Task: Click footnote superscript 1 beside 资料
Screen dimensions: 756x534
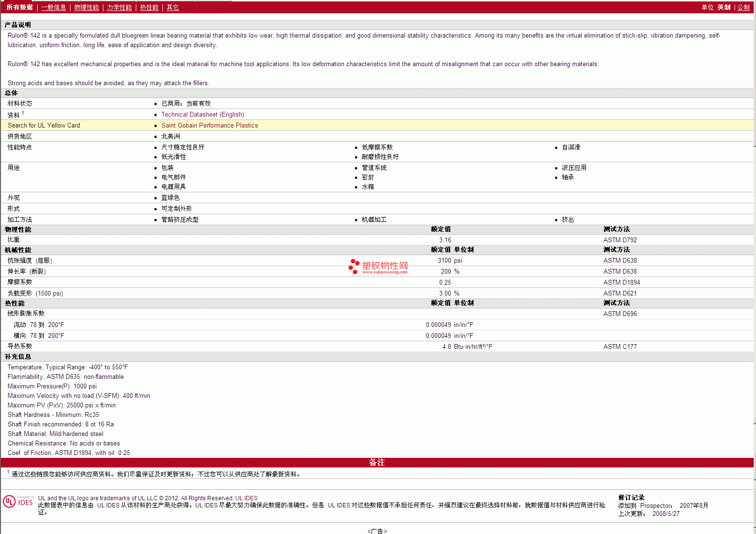Action: 23,113
